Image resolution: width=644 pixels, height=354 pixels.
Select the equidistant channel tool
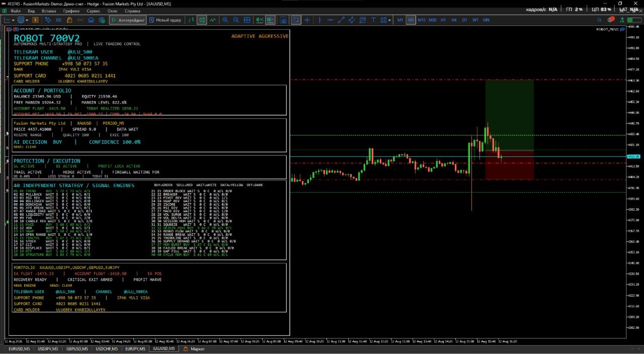tap(352, 20)
